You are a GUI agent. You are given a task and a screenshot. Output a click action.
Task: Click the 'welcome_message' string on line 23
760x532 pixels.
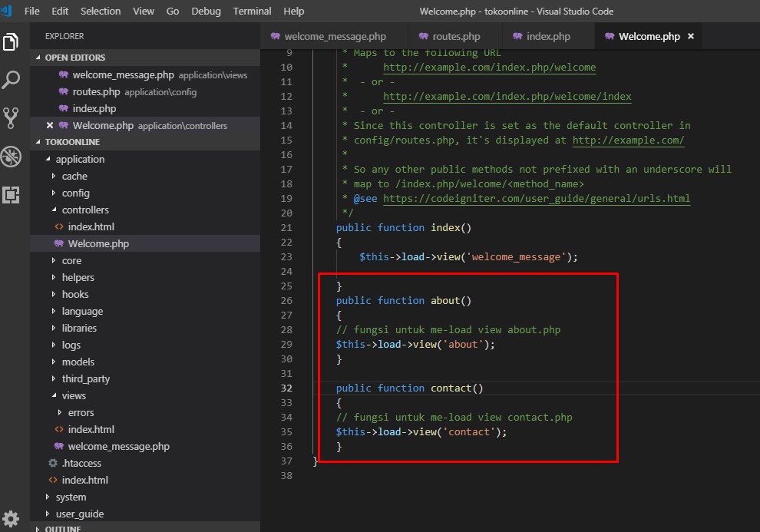[x=516, y=257]
